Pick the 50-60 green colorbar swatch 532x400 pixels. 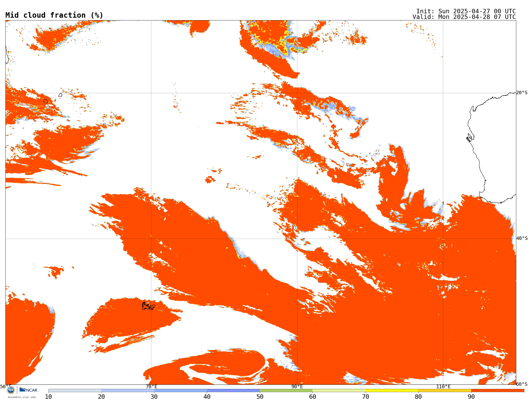pyautogui.click(x=286, y=391)
